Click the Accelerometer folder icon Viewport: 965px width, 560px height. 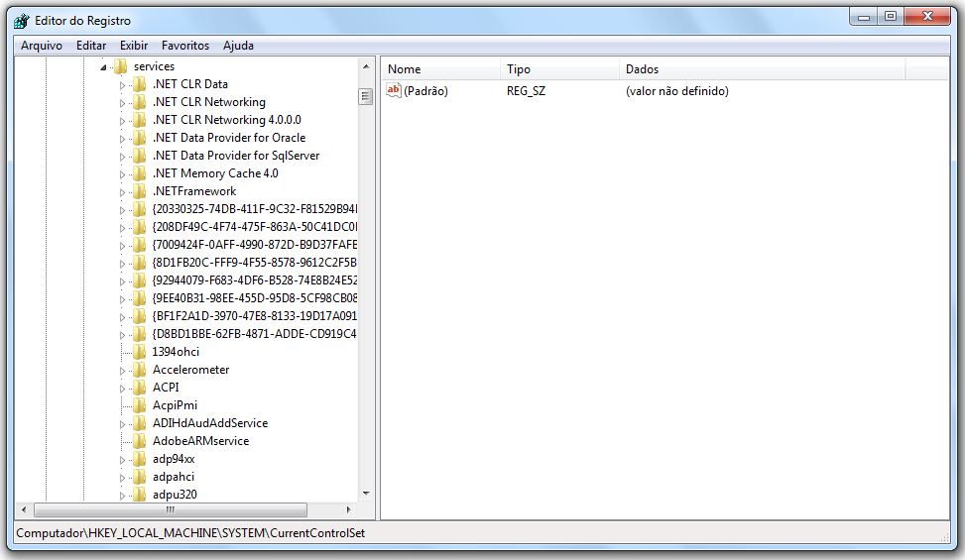[x=139, y=370]
